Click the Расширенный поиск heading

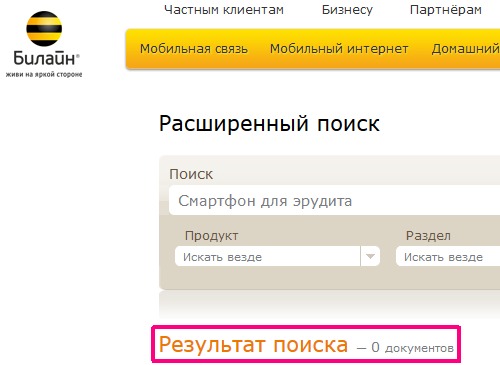(269, 124)
